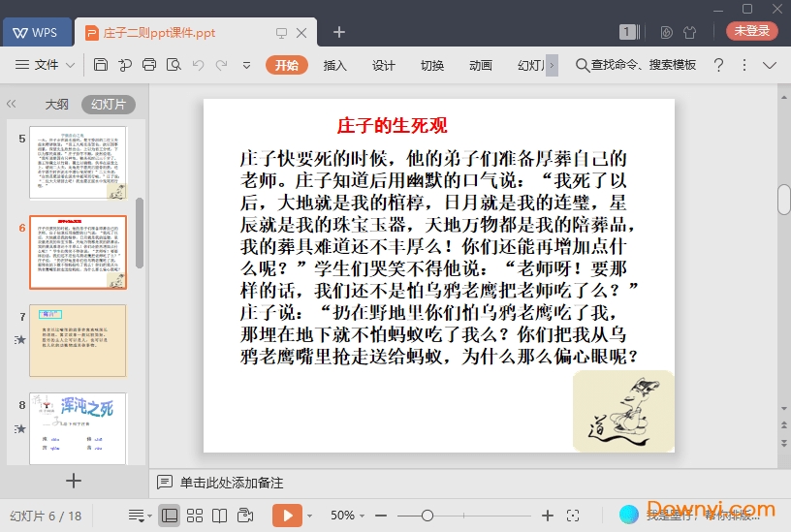The width and height of the screenshot is (791, 532).
Task: Open Print Preview icon
Action: [x=174, y=65]
